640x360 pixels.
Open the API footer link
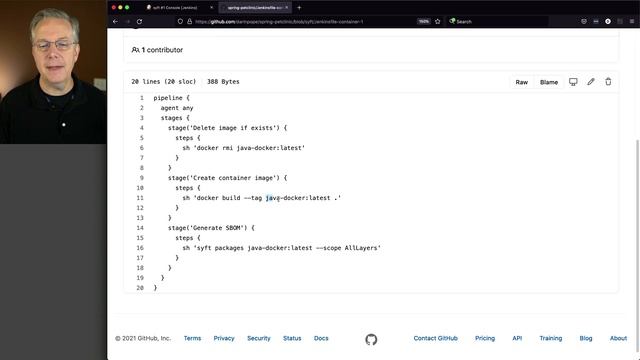(517, 338)
